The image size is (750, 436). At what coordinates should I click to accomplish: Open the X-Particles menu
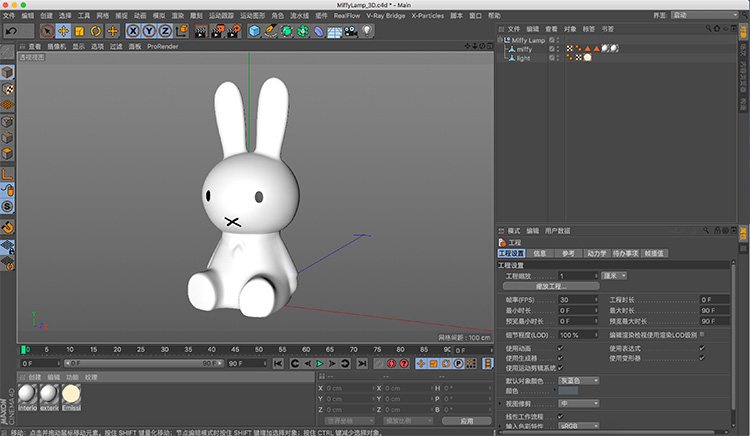tap(428, 16)
